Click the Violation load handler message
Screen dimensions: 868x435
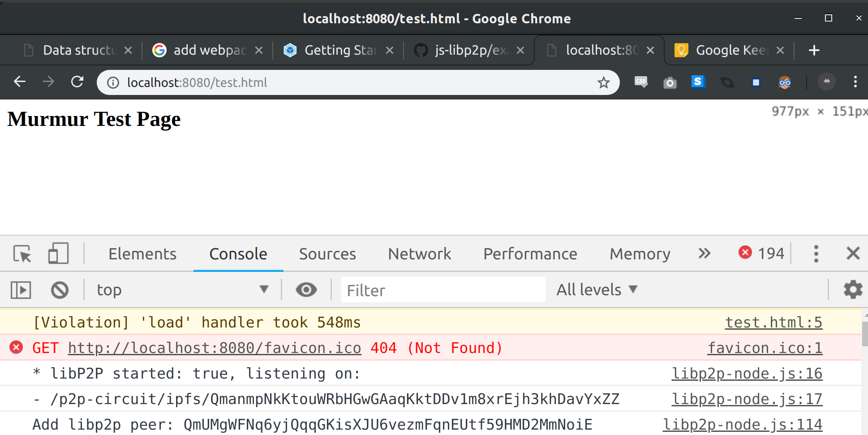(x=197, y=322)
